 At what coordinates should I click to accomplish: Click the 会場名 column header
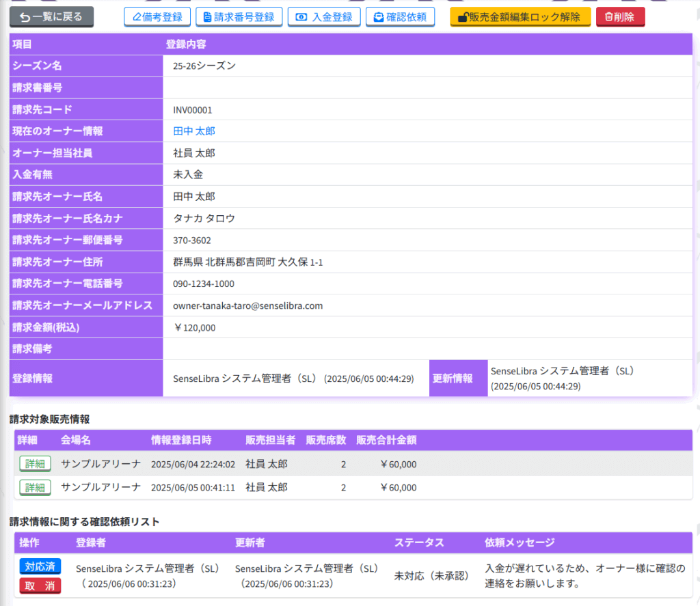pyautogui.click(x=76, y=440)
